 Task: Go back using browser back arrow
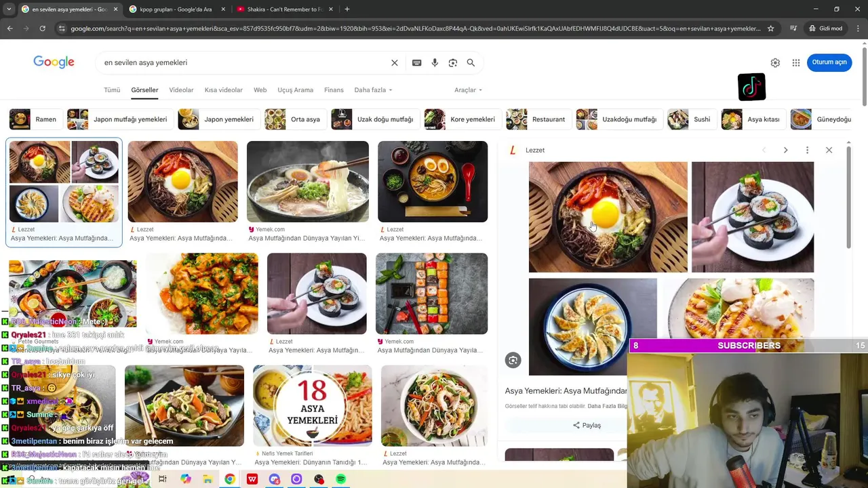tap(9, 28)
